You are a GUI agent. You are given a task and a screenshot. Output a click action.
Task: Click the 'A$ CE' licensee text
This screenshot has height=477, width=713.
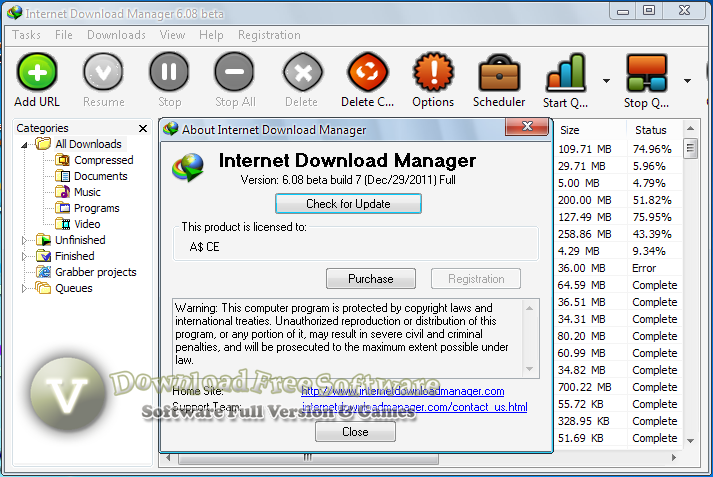tap(204, 247)
